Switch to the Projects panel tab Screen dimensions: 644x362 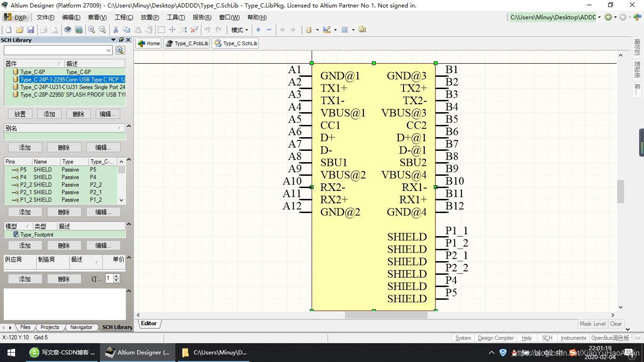click(50, 327)
